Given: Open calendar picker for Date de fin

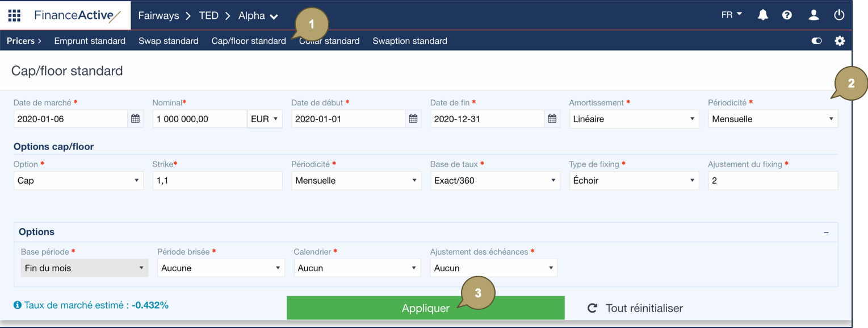Looking at the screenshot, I should 552,119.
